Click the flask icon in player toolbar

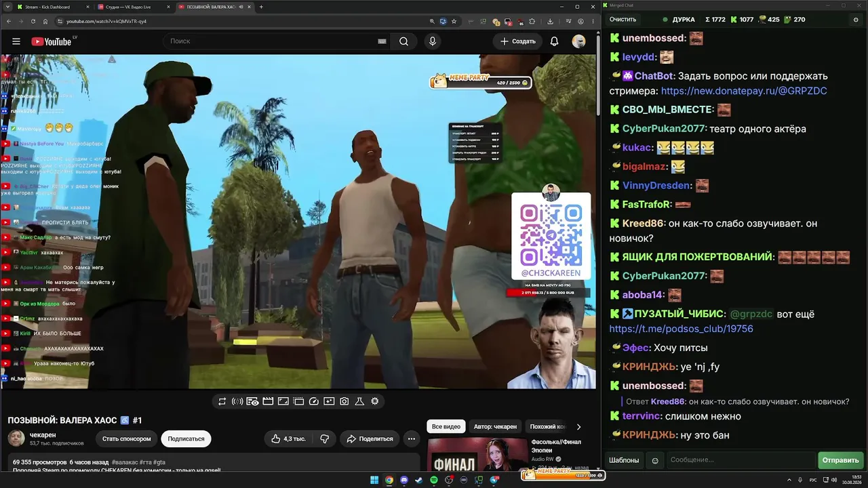(x=359, y=401)
